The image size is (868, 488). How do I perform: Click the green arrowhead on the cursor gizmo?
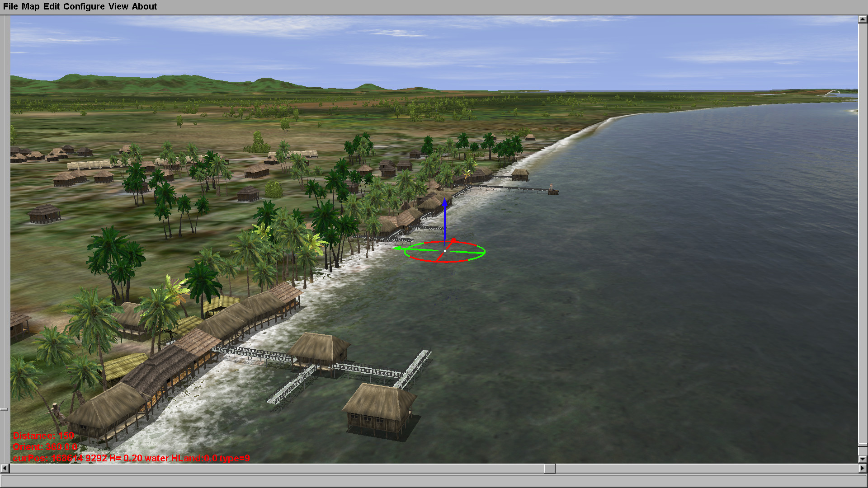coord(397,248)
